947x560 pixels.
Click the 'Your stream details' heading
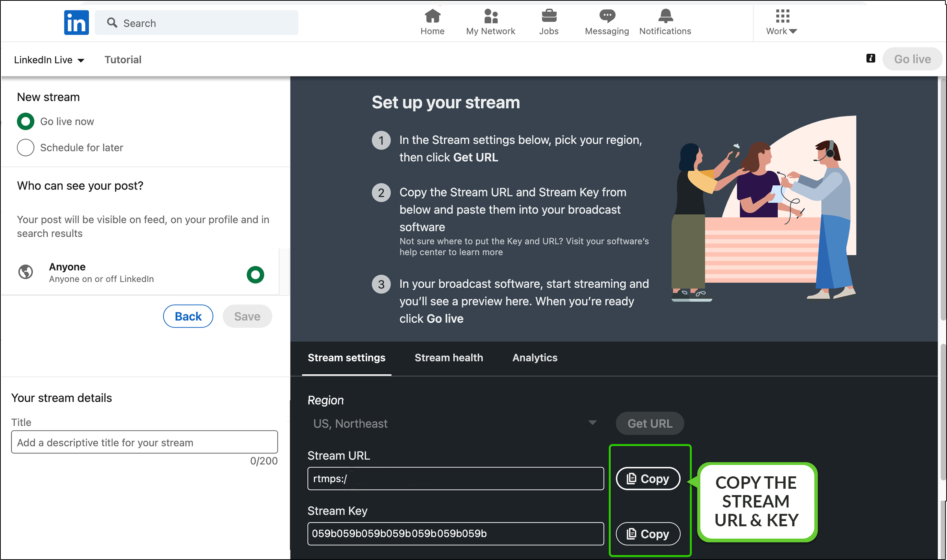pos(62,398)
